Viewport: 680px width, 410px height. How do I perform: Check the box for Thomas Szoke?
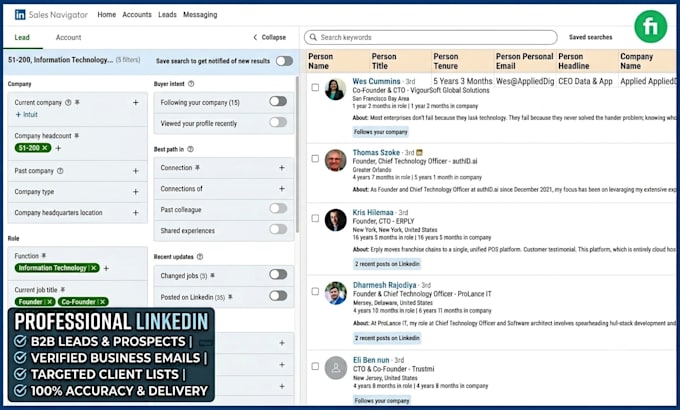[x=315, y=159]
